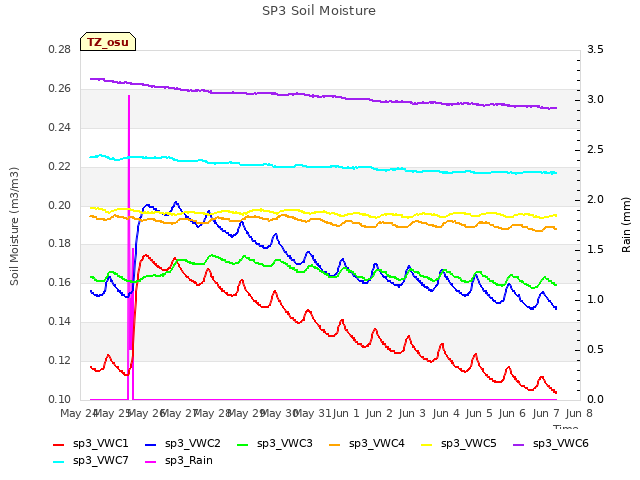This screenshot has width=640, height=480.
Task: Select the sp3_VWC5 legend entry
Action: (x=459, y=443)
